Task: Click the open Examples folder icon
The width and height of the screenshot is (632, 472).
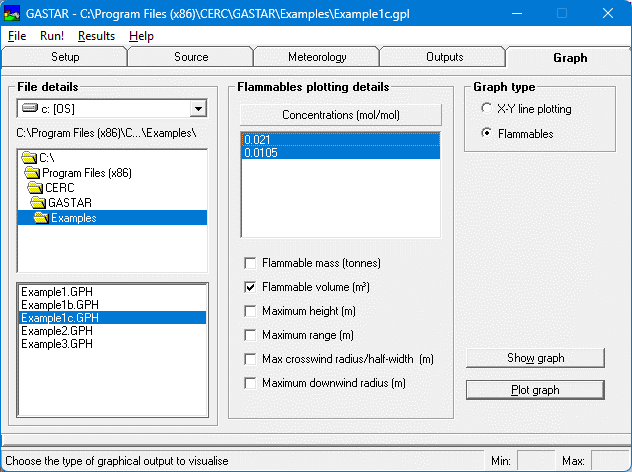Action: coord(43,218)
